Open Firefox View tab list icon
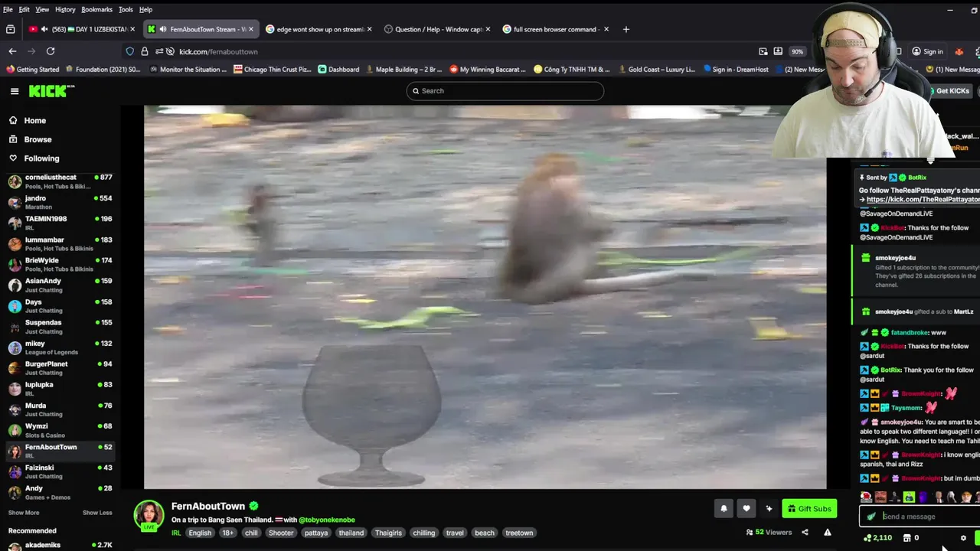Viewport: 980px width, 551px height. pos(11,29)
